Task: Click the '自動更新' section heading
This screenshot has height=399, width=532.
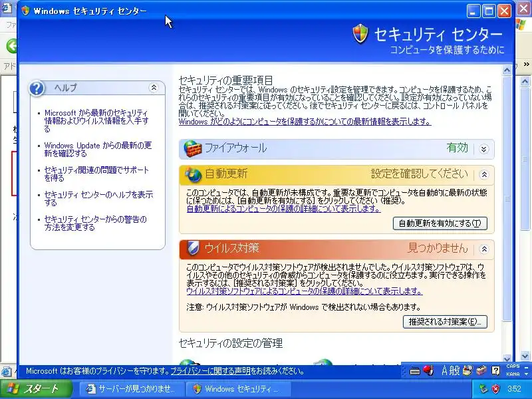Action: click(226, 174)
